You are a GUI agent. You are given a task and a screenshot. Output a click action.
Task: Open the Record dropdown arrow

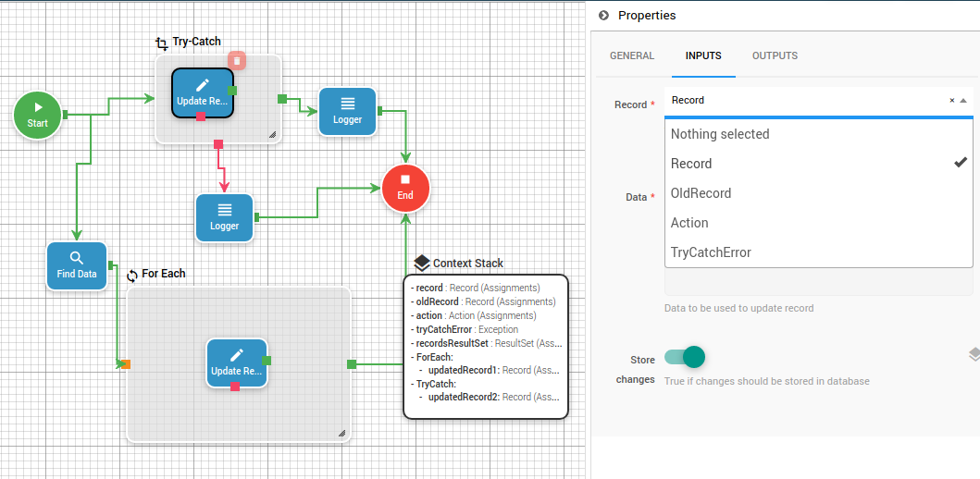[963, 101]
